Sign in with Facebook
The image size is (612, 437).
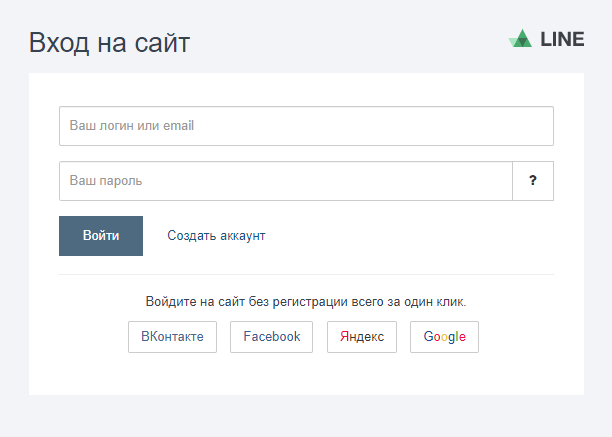click(x=272, y=337)
